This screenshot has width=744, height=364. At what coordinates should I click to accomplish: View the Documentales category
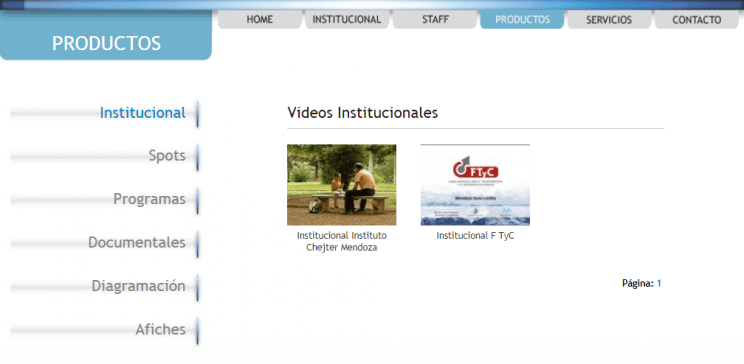click(137, 243)
